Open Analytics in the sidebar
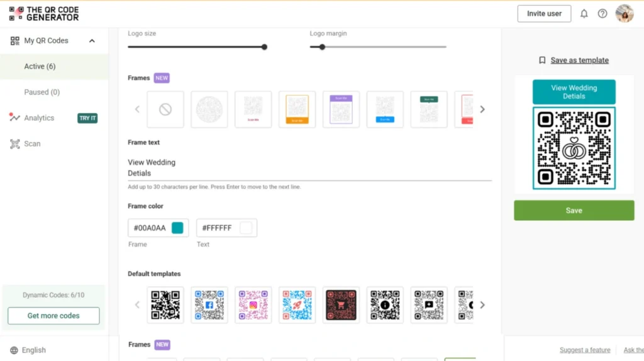The width and height of the screenshot is (644, 361). 39,118
